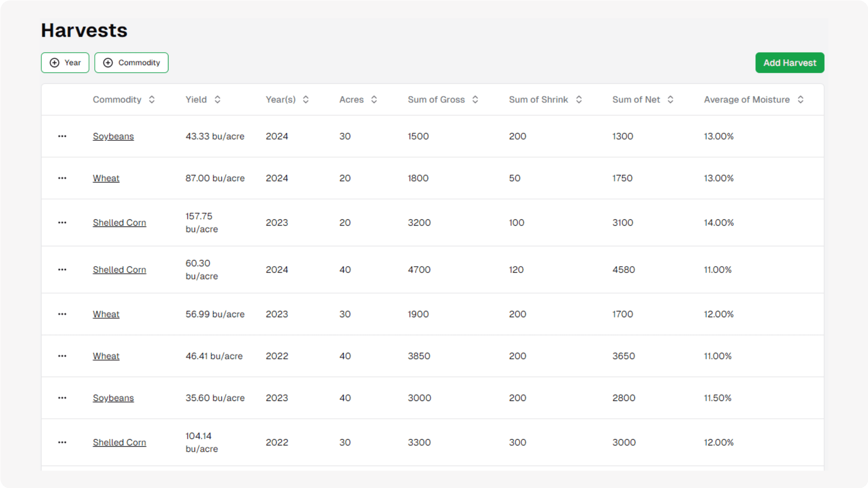Sort table by Yield column

pos(203,100)
